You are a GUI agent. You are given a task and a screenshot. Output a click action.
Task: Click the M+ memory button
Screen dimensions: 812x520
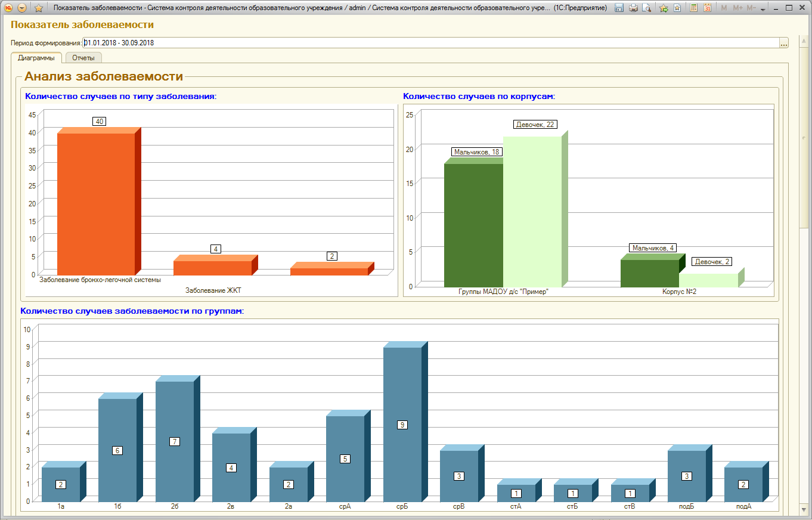click(738, 8)
